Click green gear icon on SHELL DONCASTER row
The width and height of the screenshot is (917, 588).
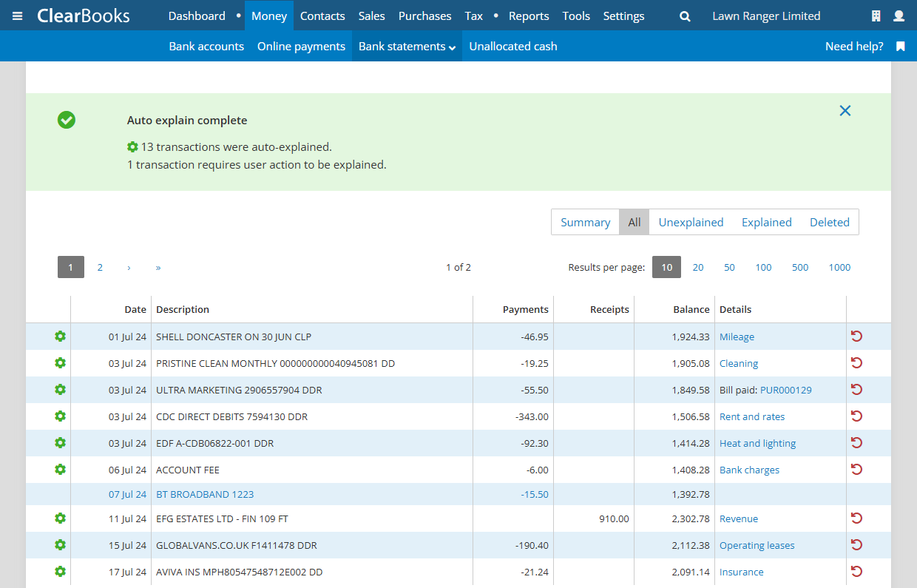(60, 337)
